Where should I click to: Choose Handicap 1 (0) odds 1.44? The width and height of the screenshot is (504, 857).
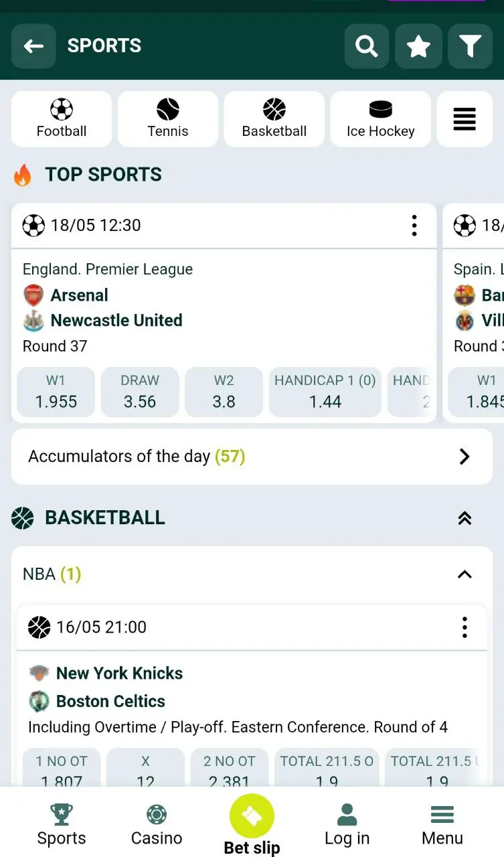click(325, 392)
